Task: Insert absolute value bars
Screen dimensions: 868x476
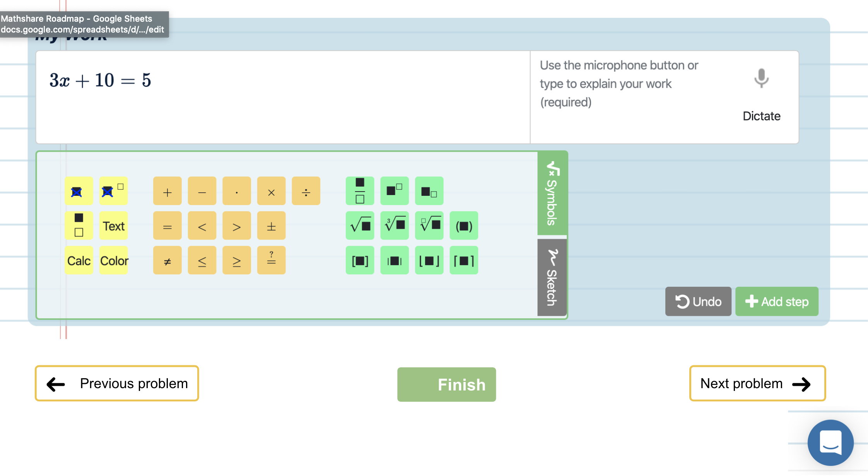Action: [x=394, y=260]
